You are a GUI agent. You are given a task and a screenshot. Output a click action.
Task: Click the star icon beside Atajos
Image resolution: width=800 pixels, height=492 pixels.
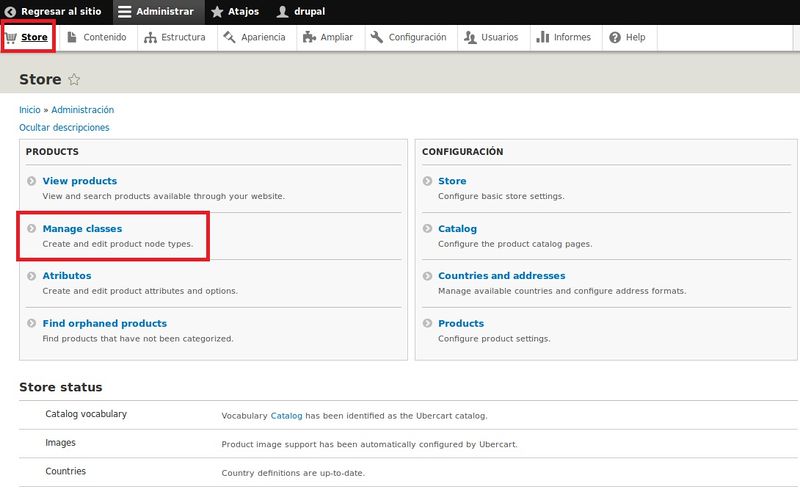click(x=217, y=11)
